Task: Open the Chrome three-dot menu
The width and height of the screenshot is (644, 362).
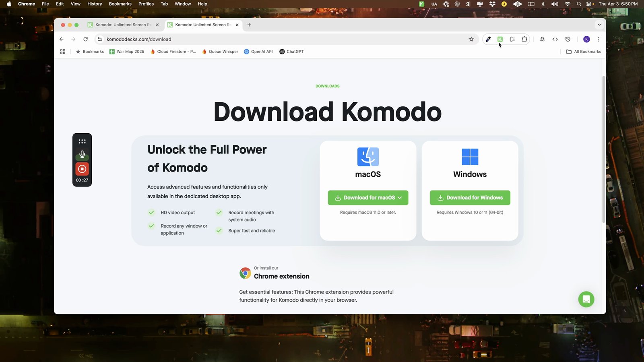Action: [599, 39]
